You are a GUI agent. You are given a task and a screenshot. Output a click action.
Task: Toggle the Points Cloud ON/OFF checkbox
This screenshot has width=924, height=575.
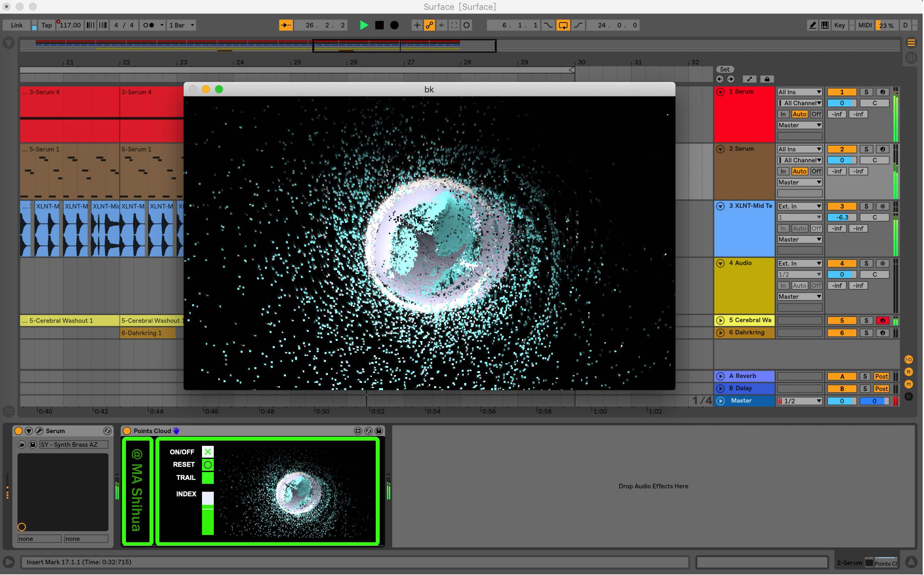(208, 452)
